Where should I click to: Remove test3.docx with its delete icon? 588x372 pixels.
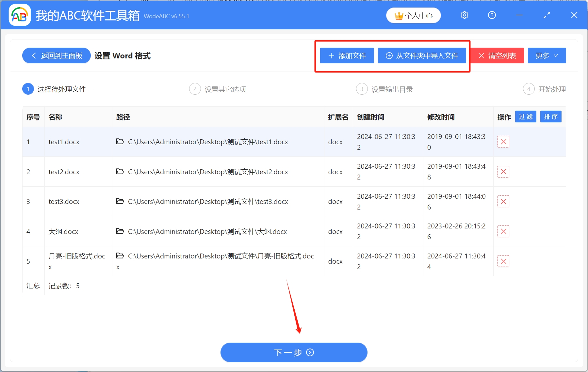(x=503, y=201)
